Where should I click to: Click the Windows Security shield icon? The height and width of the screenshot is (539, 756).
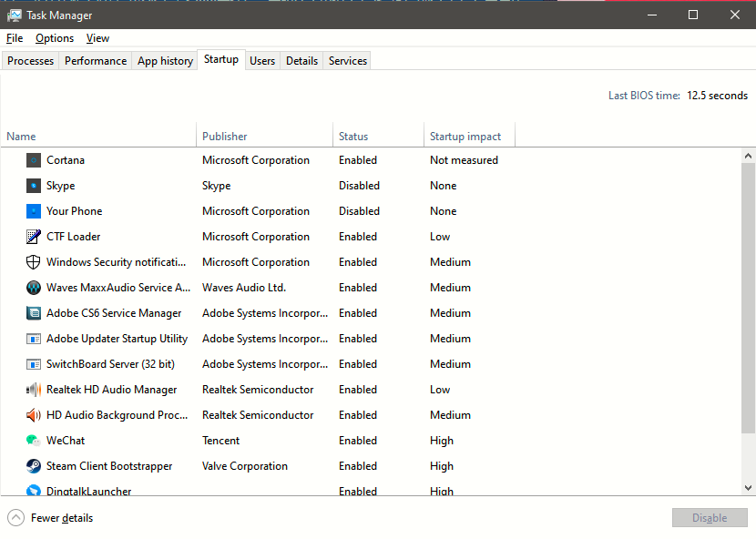(34, 262)
